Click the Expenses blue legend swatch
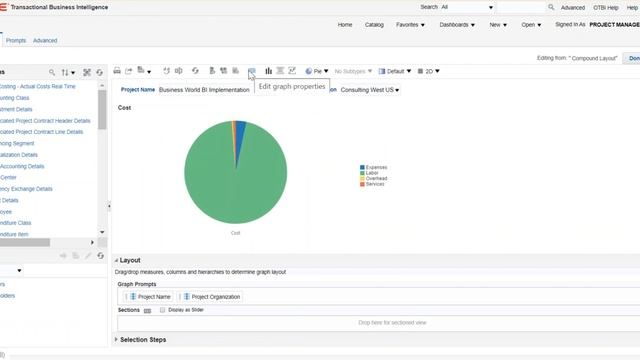Screen dimensions: 640x360 [362, 167]
